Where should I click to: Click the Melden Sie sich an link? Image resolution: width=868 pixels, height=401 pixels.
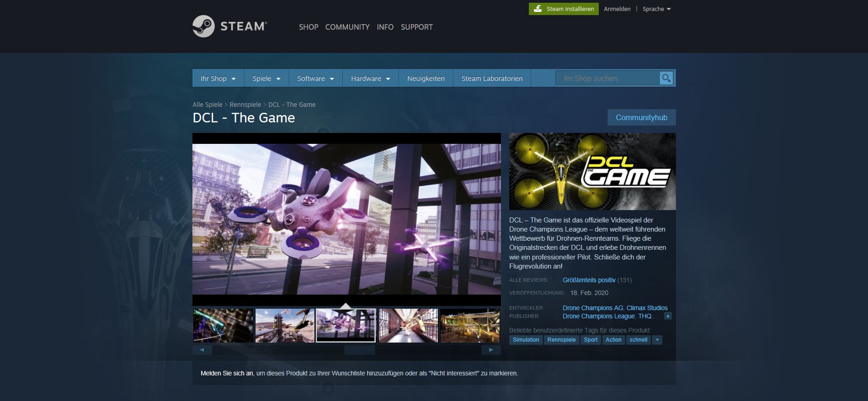(x=227, y=373)
